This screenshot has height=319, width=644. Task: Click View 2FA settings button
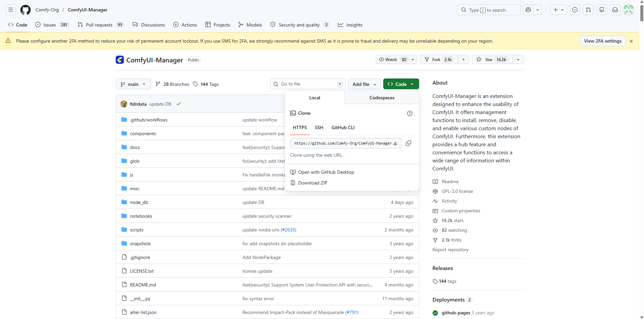click(x=603, y=41)
